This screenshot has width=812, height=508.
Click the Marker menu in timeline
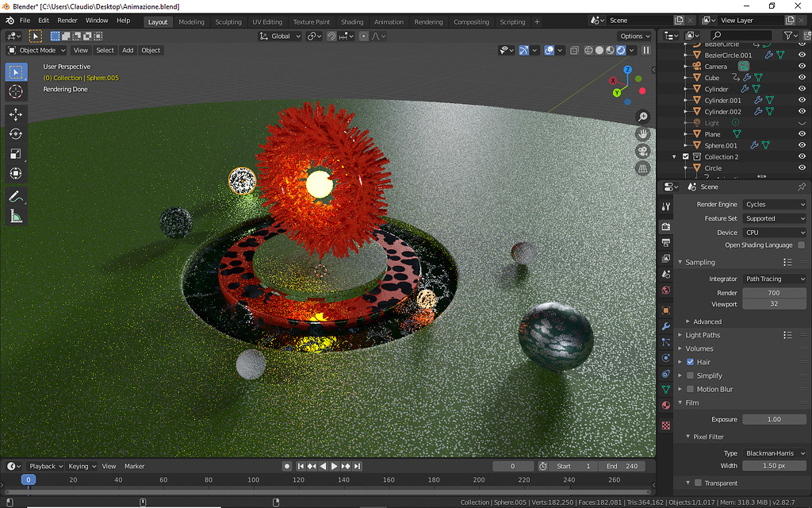click(x=134, y=466)
